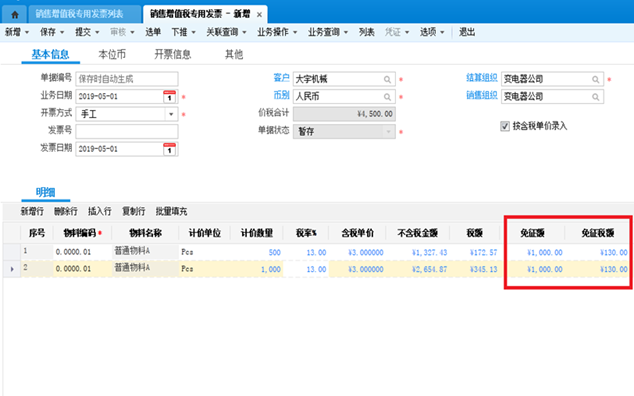Select amount cell ¥2,654.87
This screenshot has height=396, width=634.
pos(418,269)
